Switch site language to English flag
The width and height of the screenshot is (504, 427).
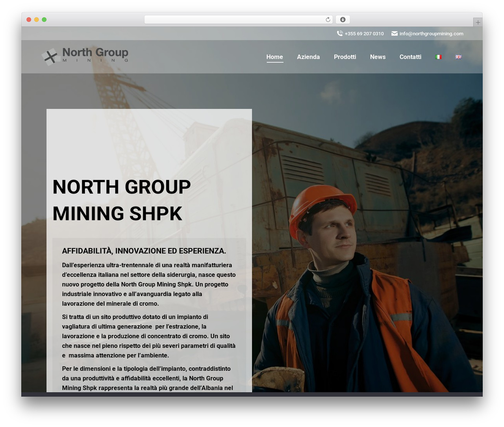tap(459, 57)
